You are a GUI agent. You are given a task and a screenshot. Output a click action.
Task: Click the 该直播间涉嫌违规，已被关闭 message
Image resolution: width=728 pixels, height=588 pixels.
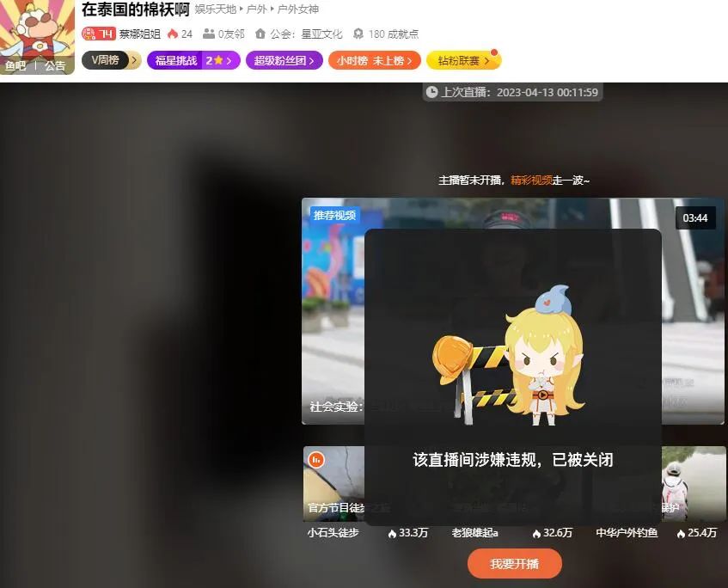513,460
